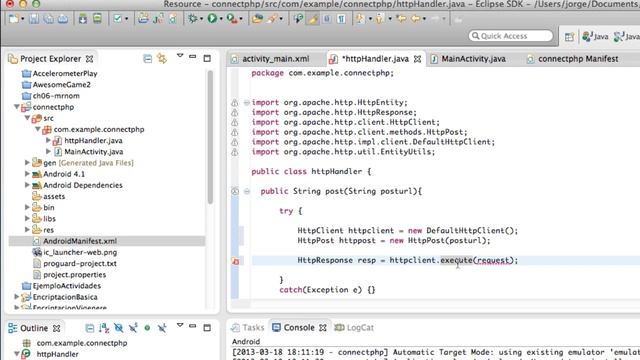Image resolution: width=640 pixels, height=360 pixels.
Task: Open the New wizard dropdown arrow
Action: point(22,19)
